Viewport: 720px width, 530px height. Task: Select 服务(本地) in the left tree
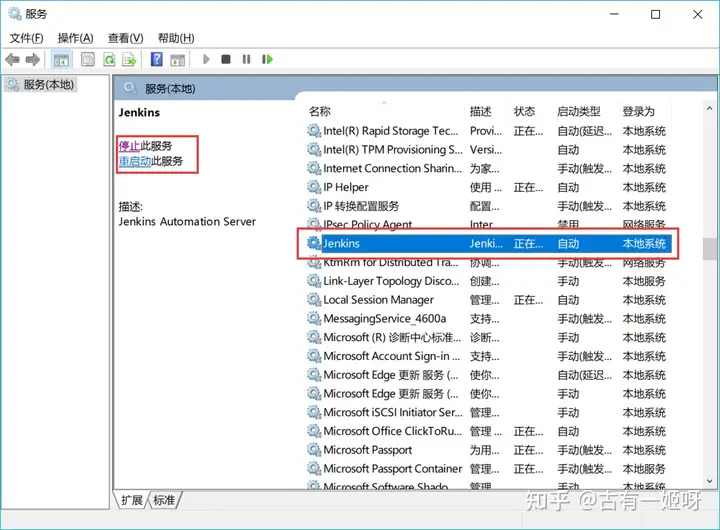pos(41,85)
